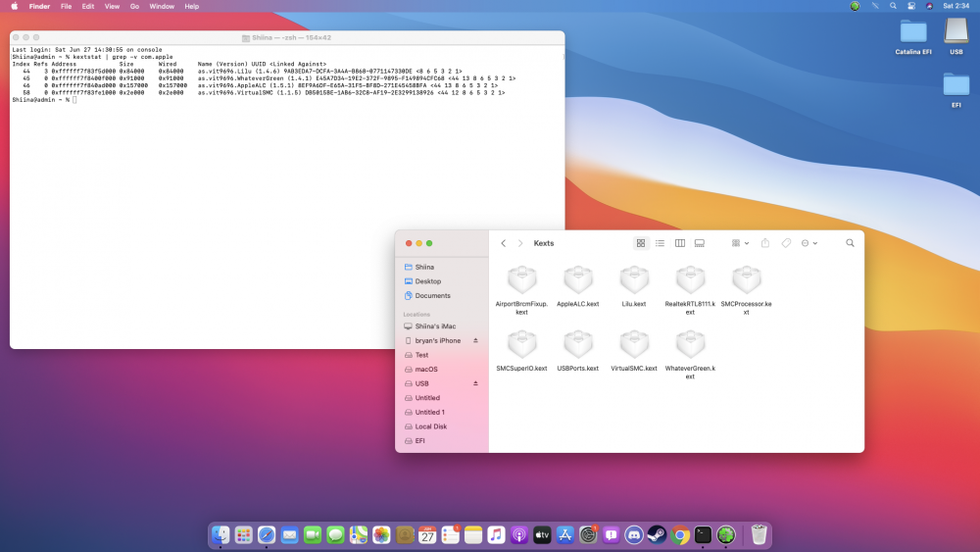This screenshot has width=980, height=552.
Task: Click the Spotlight search icon in menu bar
Action: click(x=893, y=6)
